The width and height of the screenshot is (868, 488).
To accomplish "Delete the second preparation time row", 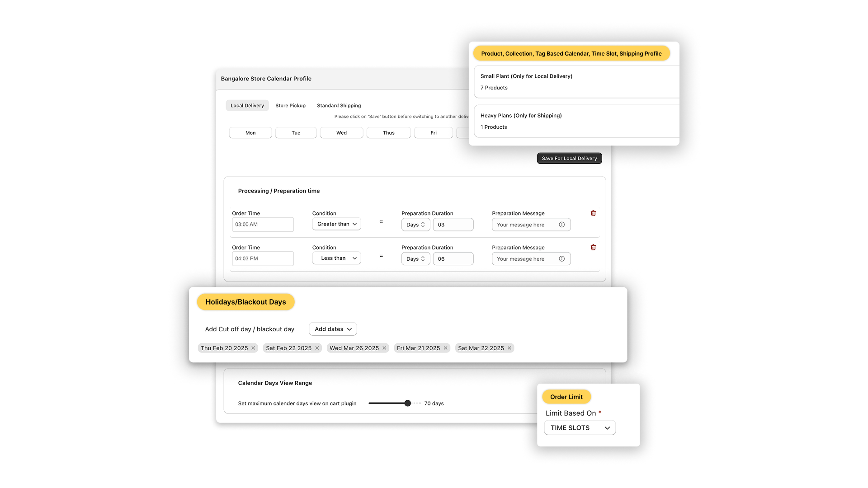I will pyautogui.click(x=593, y=248).
